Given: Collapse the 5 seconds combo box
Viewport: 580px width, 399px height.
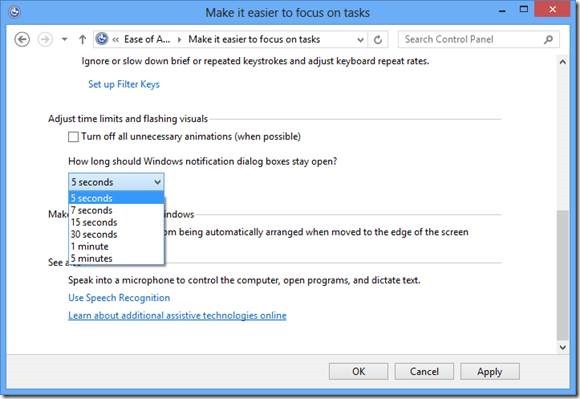Looking at the screenshot, I should pyautogui.click(x=116, y=182).
